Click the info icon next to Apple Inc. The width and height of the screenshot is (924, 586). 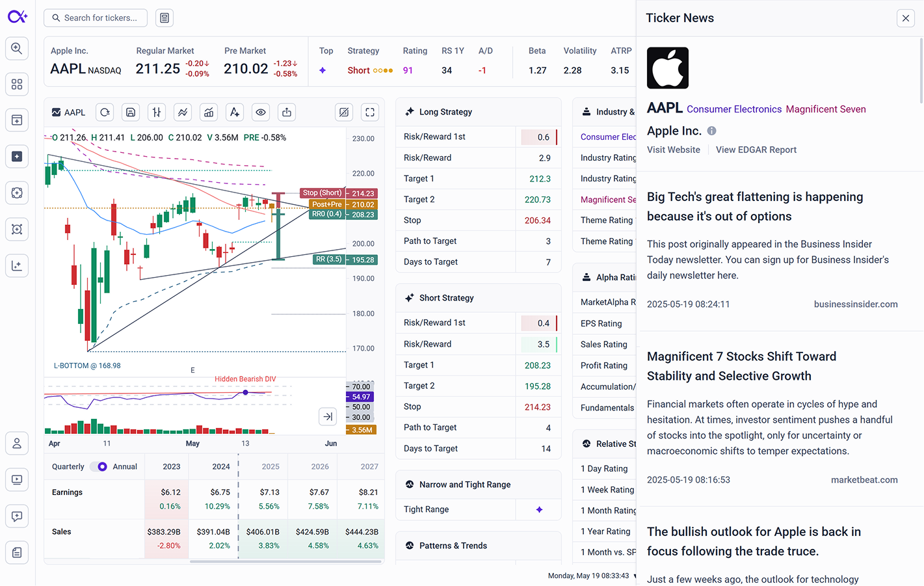pos(712,131)
